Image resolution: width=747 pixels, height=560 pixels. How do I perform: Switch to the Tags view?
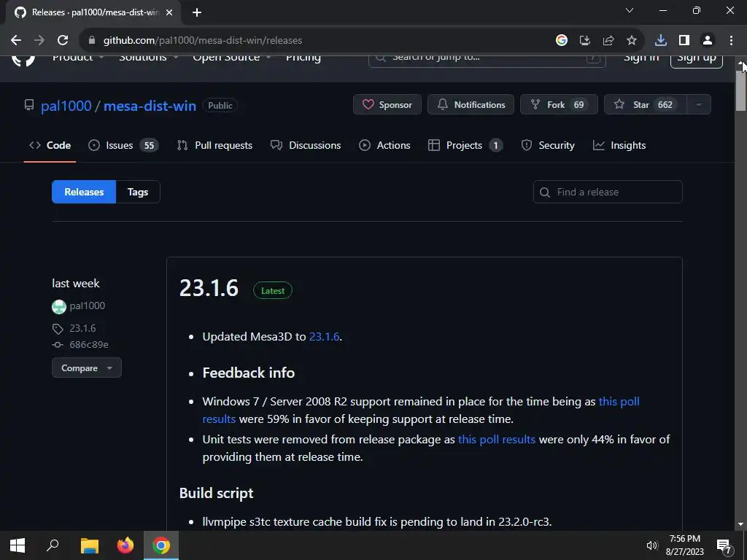click(x=138, y=192)
